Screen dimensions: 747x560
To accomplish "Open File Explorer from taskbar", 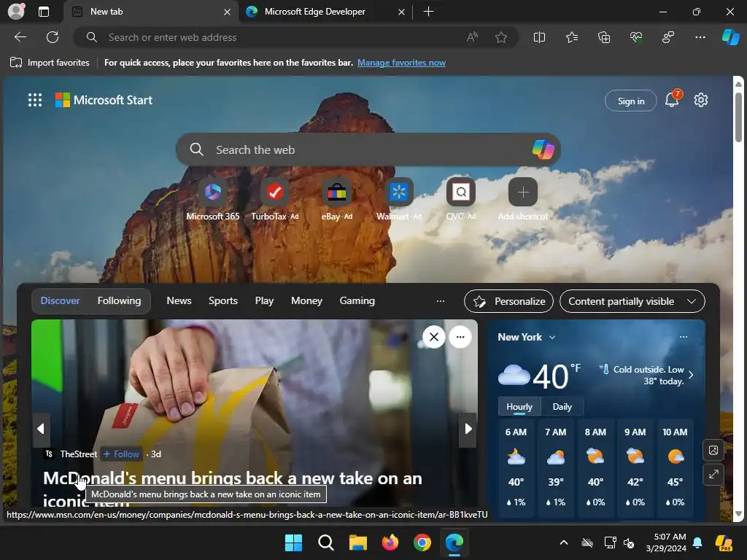I will coord(357,542).
